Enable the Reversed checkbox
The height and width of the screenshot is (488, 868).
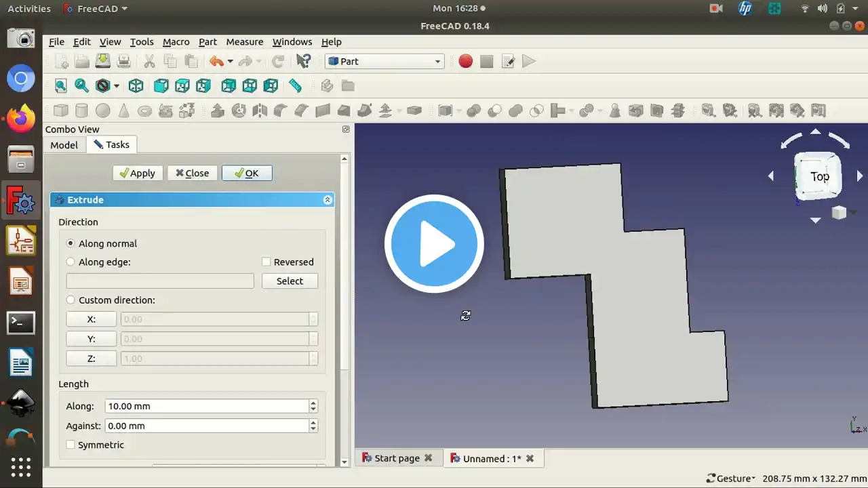[x=267, y=262]
